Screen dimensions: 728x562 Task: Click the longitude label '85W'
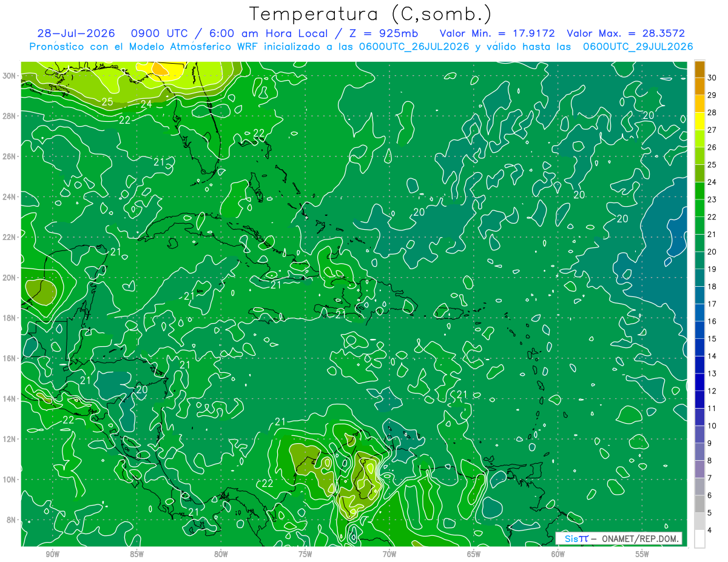[136, 554]
